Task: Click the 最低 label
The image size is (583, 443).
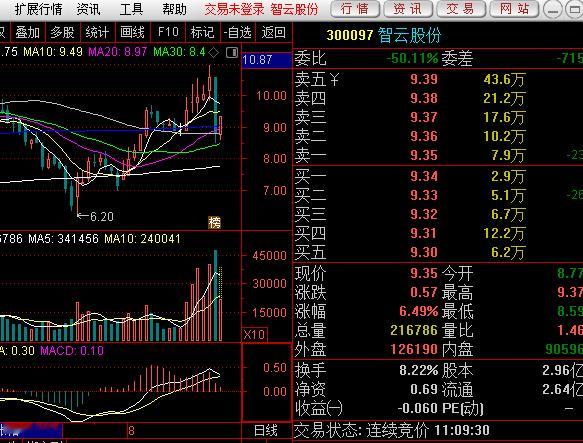Action: click(458, 311)
